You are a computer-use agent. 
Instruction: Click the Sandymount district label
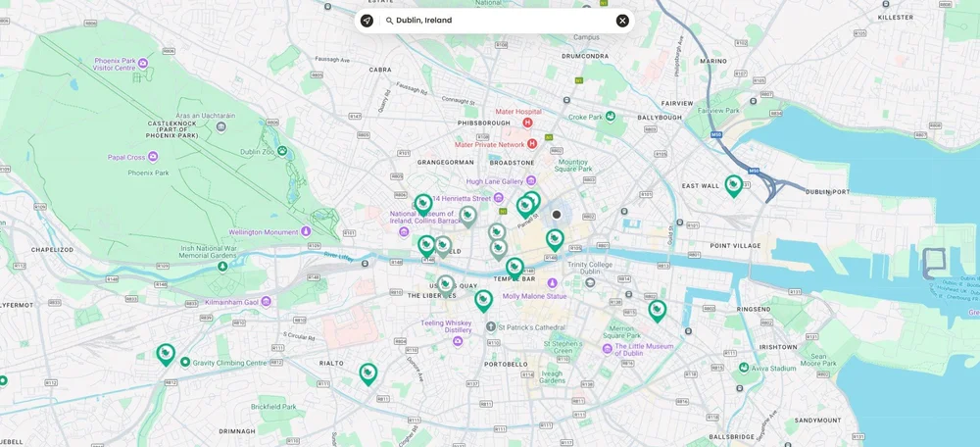(x=818, y=421)
